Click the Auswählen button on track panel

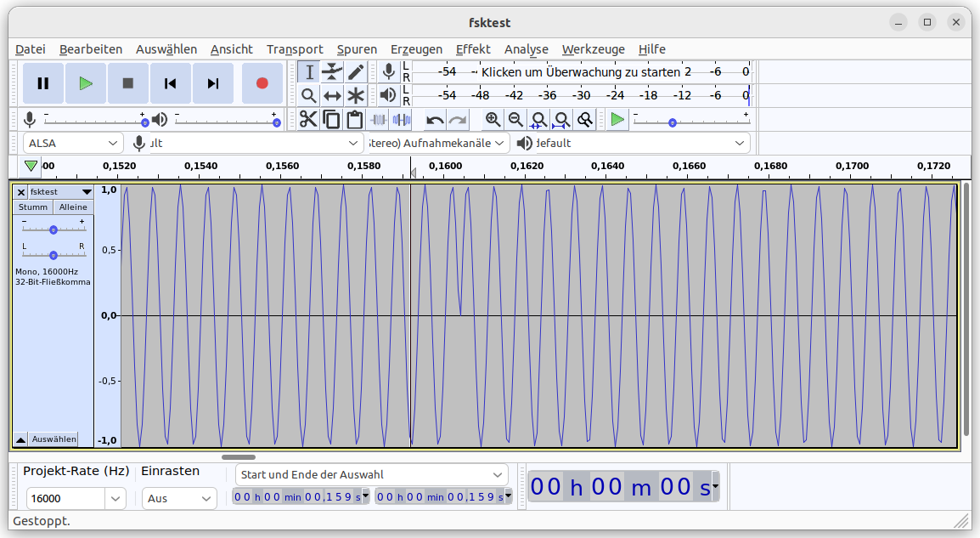54,439
